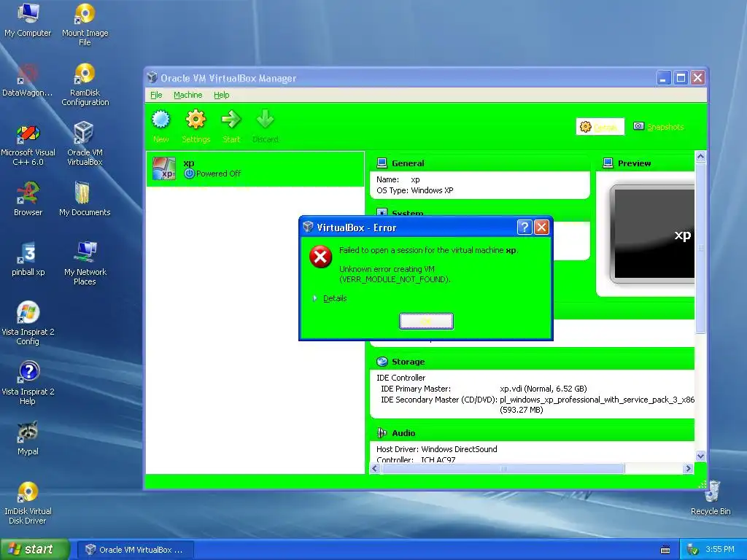This screenshot has height=560, width=747.
Task: Click the red error X icon
Action: pyautogui.click(x=321, y=257)
